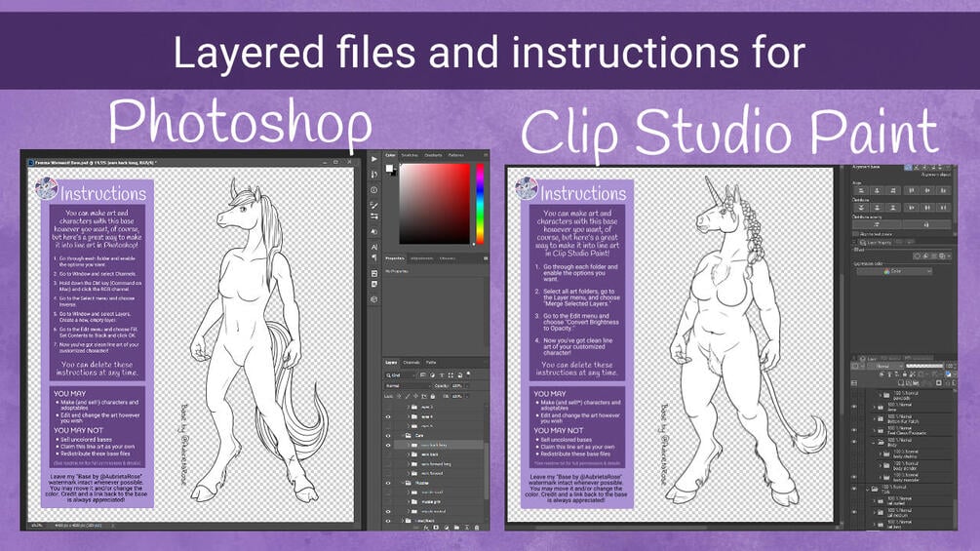Click the foreground color swatch
The image size is (980, 551).
(389, 168)
